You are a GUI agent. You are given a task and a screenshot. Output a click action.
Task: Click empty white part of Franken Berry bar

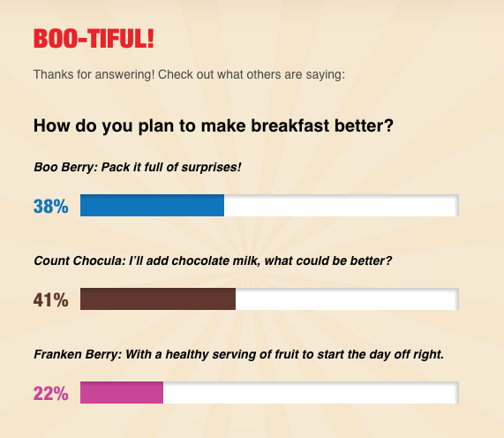[x=311, y=392]
